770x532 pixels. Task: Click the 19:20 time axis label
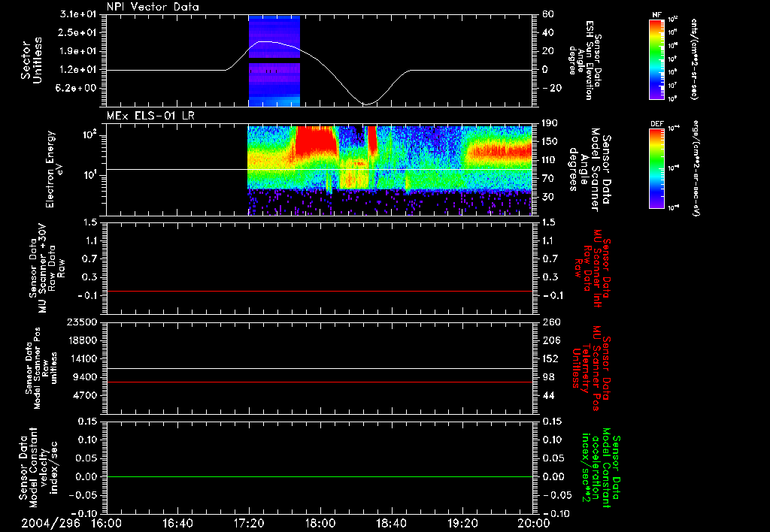pyautogui.click(x=462, y=523)
